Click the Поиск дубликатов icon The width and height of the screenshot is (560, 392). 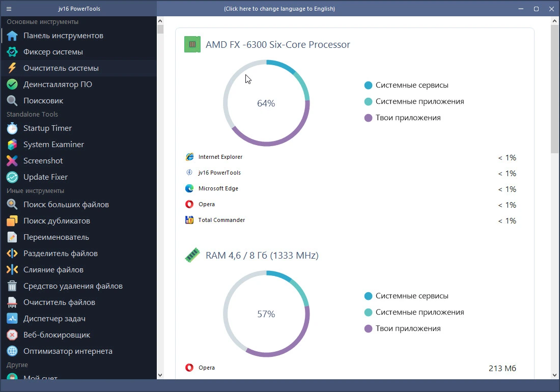point(12,221)
